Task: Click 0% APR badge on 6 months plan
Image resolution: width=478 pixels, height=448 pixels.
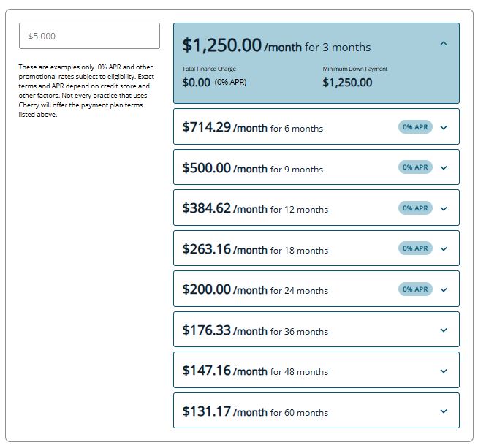Action: [x=416, y=127]
